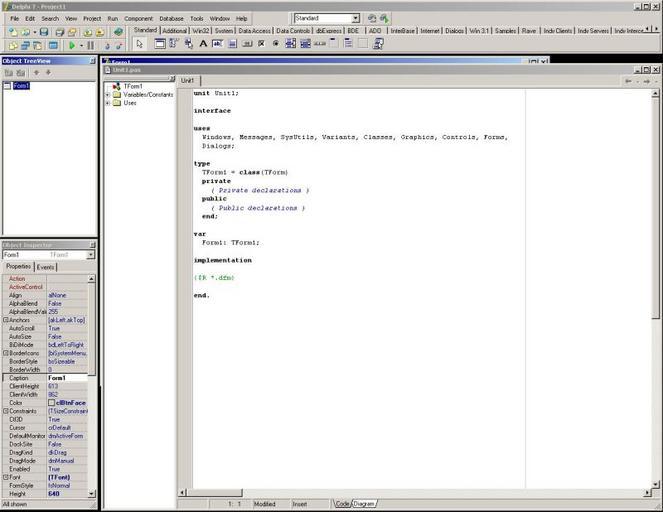Expand the Variables/Constants node
Screen dimensions: 663x512
coord(108,95)
